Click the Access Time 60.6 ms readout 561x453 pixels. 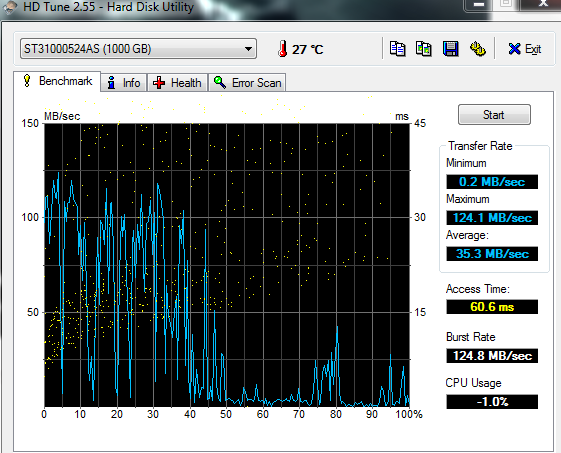point(492,307)
